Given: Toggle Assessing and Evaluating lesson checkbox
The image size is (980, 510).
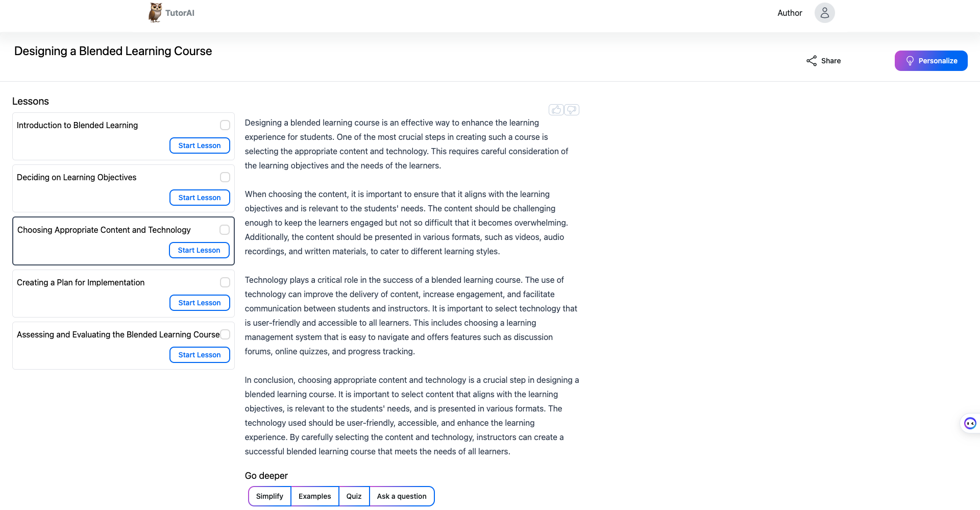Looking at the screenshot, I should tap(225, 334).
